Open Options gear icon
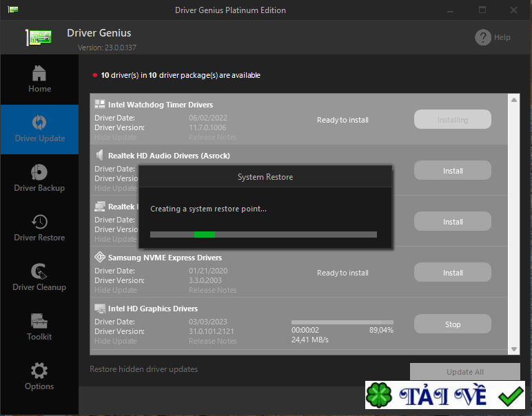532x416 pixels. pyautogui.click(x=39, y=371)
